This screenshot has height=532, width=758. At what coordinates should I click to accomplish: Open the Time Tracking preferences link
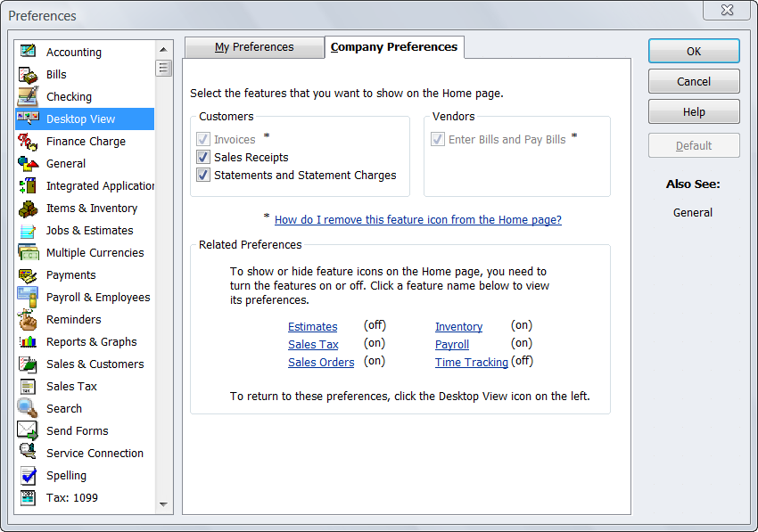pyautogui.click(x=471, y=363)
